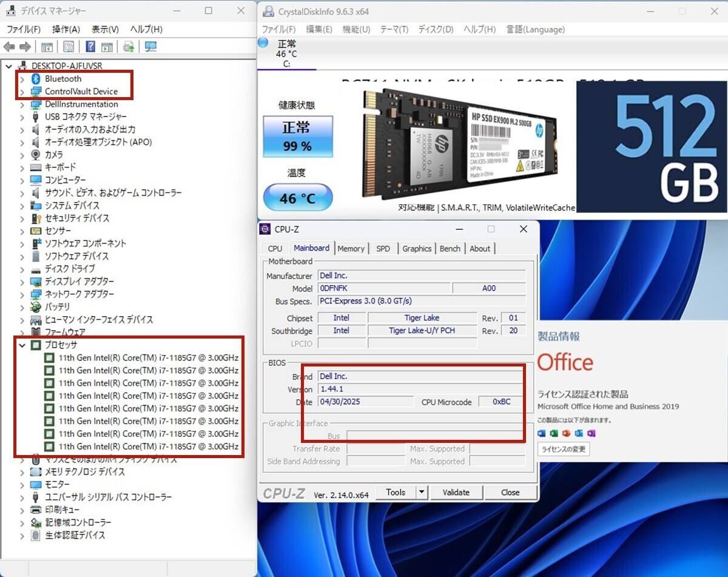Click the 印刷キュー printer icon
728x577 pixels.
(36, 510)
